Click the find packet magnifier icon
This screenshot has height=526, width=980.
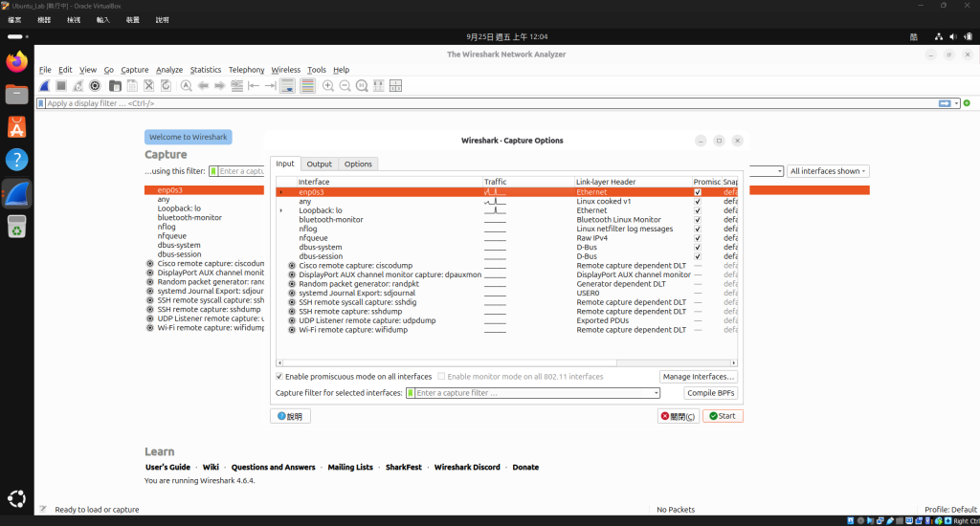[187, 86]
